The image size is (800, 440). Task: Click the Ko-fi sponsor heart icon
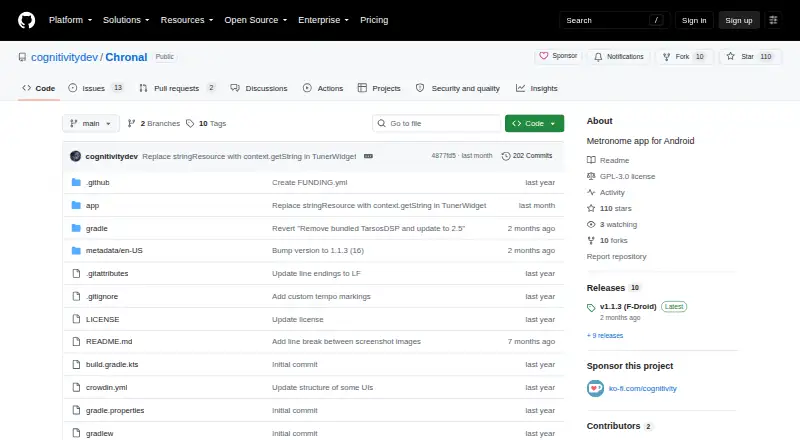pyautogui.click(x=595, y=388)
